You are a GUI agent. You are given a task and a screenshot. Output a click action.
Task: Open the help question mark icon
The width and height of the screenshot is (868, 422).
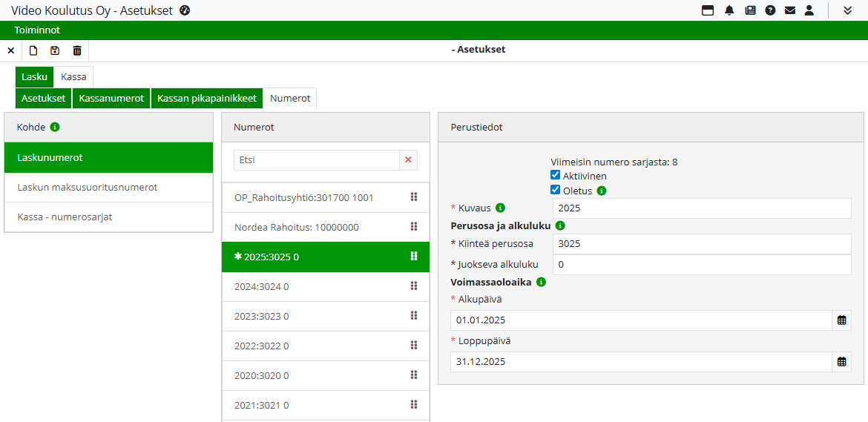[x=770, y=10]
